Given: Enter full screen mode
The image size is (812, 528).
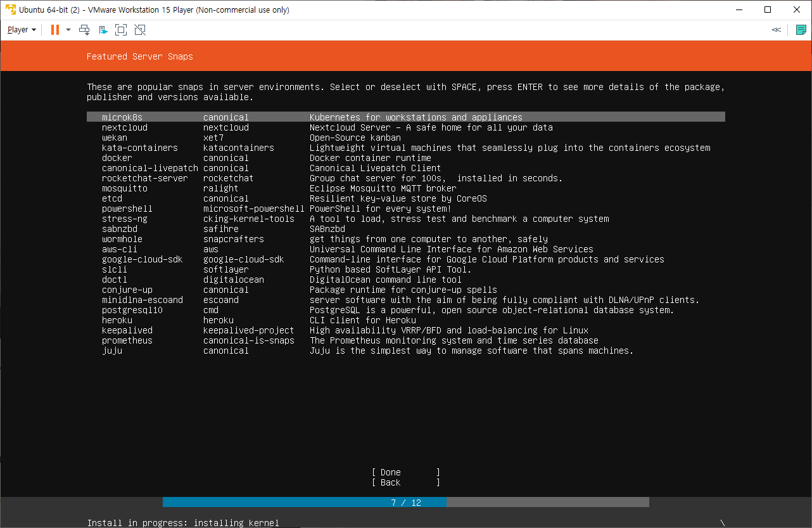Looking at the screenshot, I should [x=121, y=30].
